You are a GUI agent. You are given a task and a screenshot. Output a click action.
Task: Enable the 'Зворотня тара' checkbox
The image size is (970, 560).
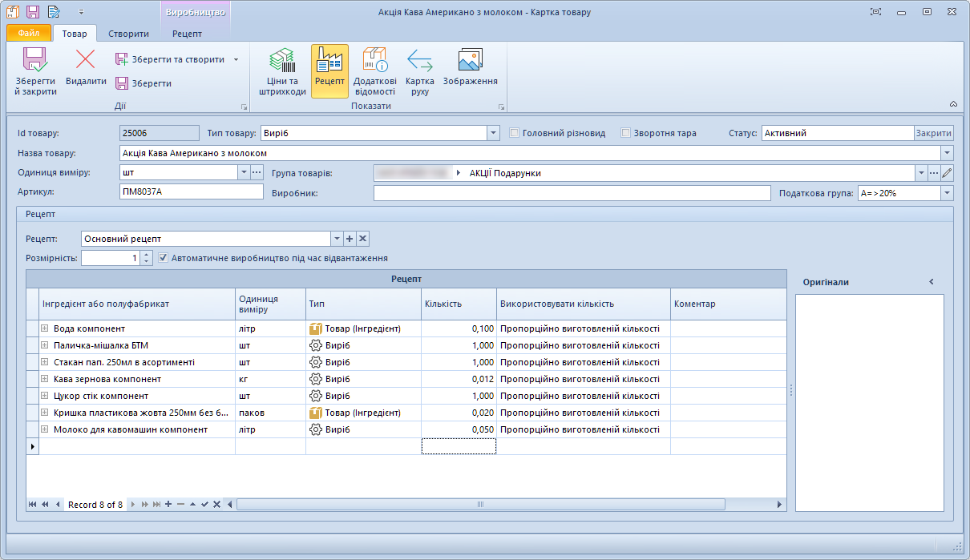[x=626, y=133]
